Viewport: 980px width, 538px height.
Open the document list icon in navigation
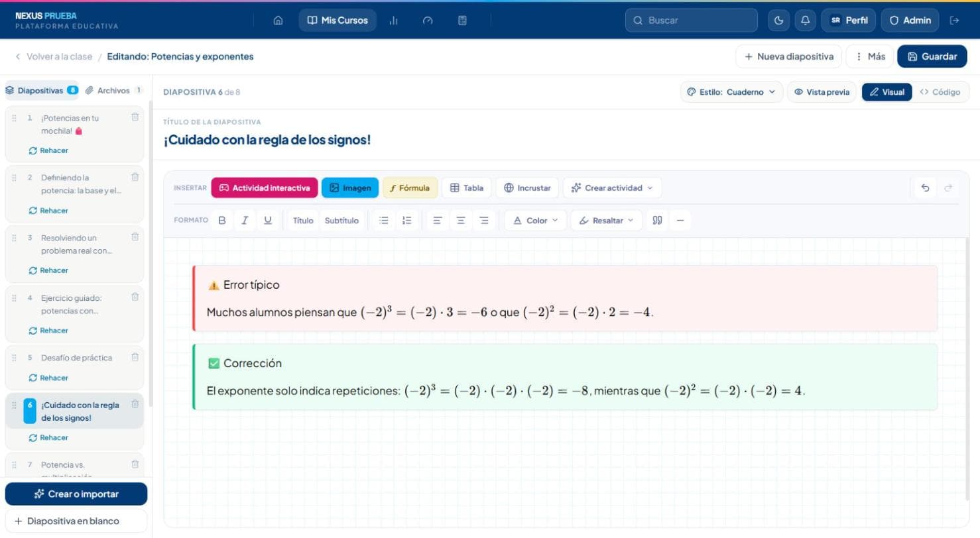click(463, 21)
